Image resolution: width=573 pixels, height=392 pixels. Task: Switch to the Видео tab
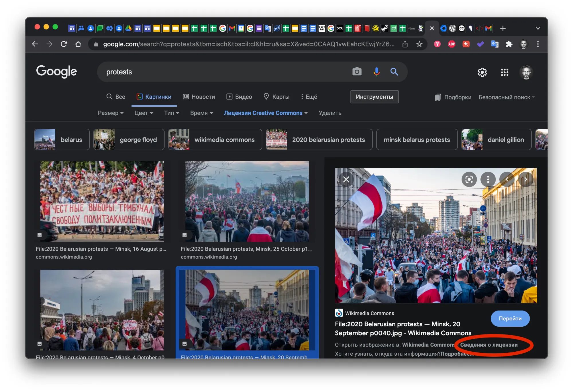239,97
